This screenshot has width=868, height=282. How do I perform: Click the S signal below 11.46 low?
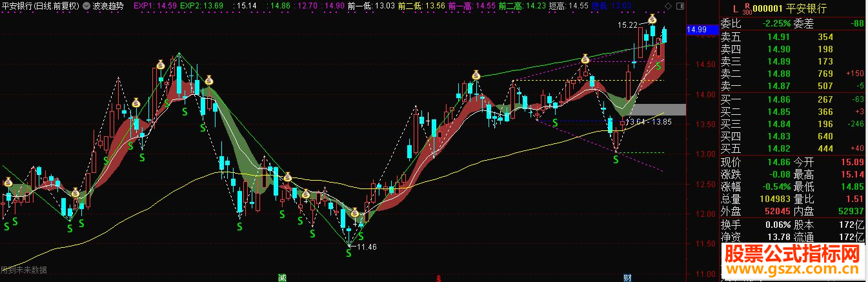click(348, 254)
